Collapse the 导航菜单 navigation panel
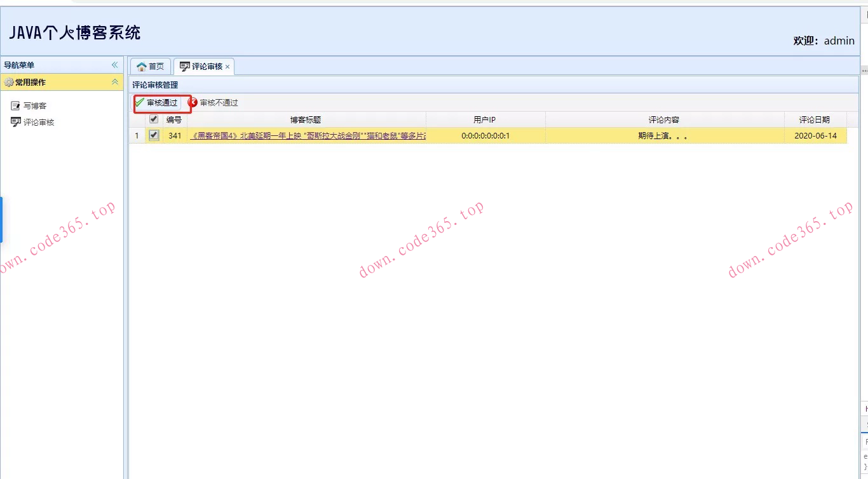This screenshot has width=868, height=479. (115, 65)
